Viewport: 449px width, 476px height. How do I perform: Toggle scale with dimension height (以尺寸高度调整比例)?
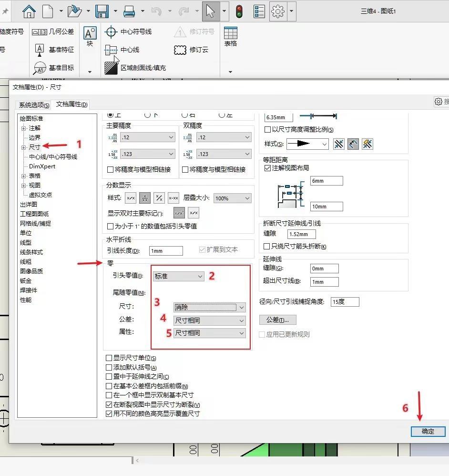coord(267,130)
